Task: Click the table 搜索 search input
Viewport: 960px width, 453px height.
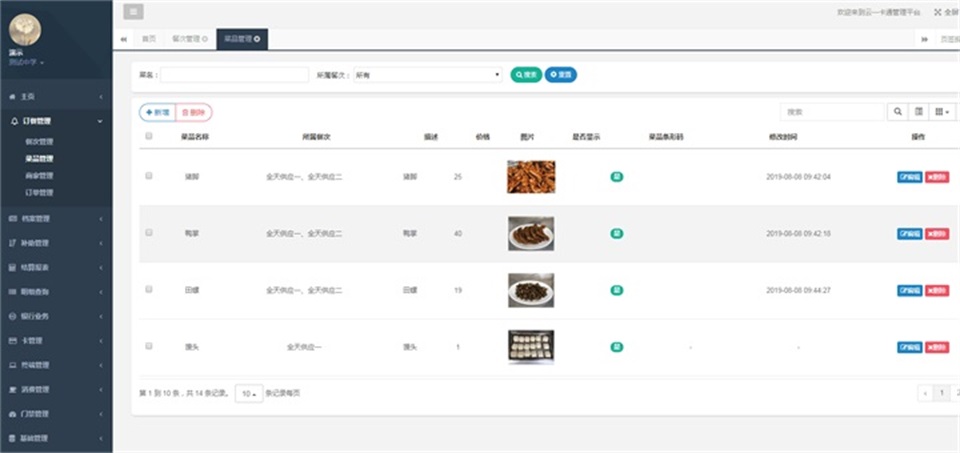Action: click(832, 112)
